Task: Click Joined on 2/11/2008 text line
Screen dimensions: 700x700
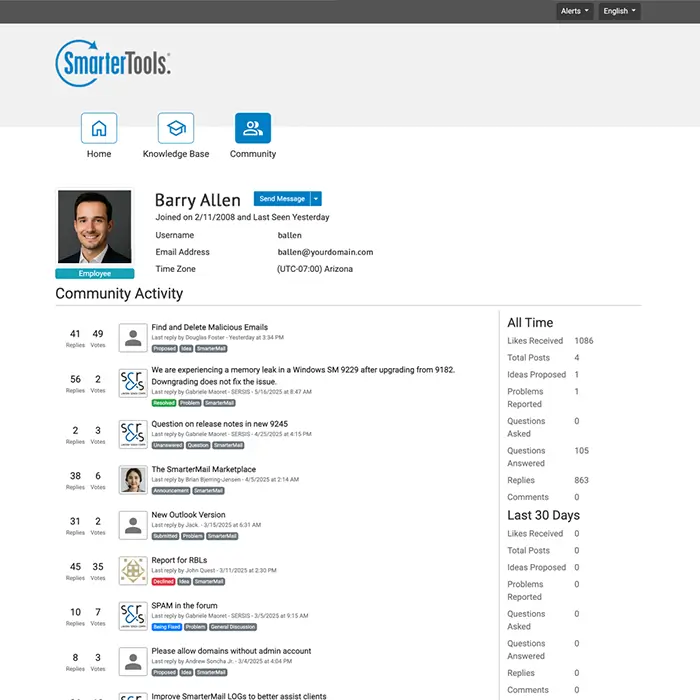Action: (x=242, y=217)
